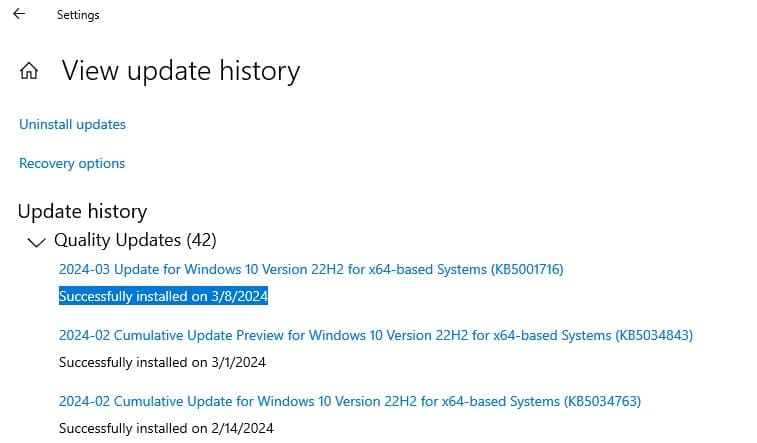Click the (42) count next to Quality Updates
The width and height of the screenshot is (757, 443).
[201, 240]
